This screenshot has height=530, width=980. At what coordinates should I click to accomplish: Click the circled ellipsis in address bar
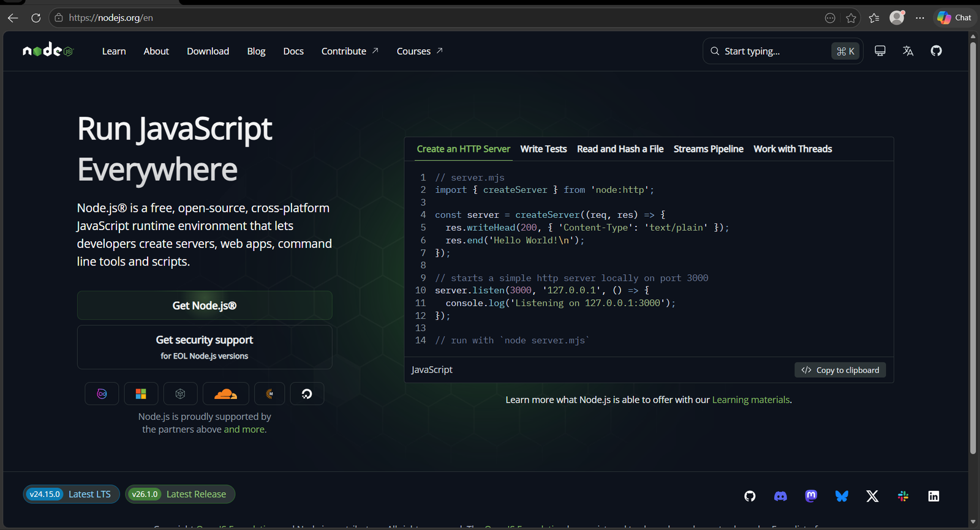pos(830,18)
